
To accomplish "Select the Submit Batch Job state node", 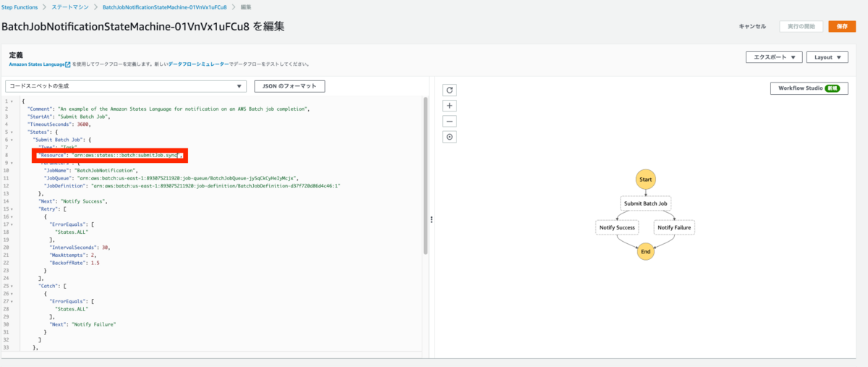I will click(645, 203).
